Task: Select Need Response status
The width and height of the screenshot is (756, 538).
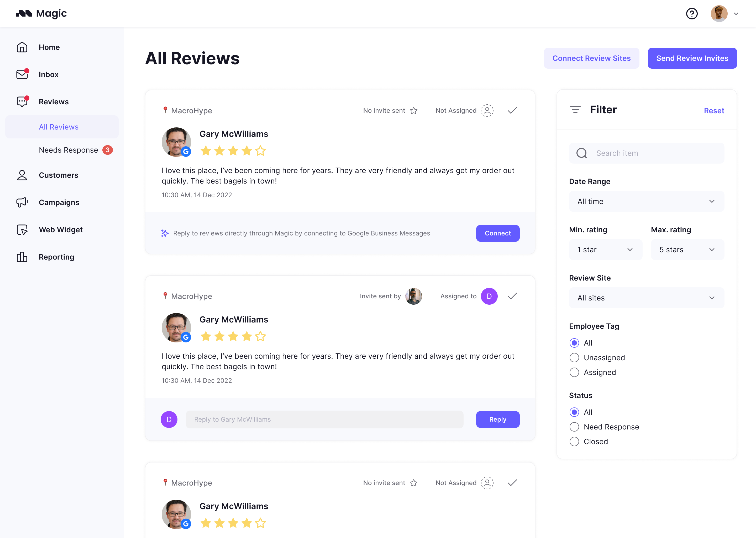Action: click(x=574, y=427)
